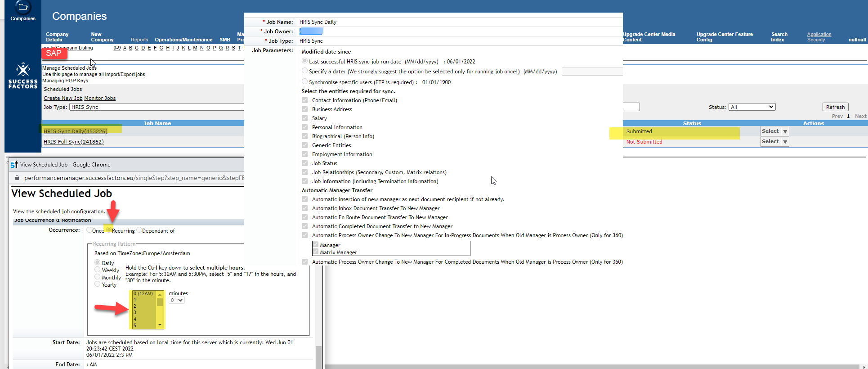
Task: Click the Refresh button
Action: tap(835, 107)
